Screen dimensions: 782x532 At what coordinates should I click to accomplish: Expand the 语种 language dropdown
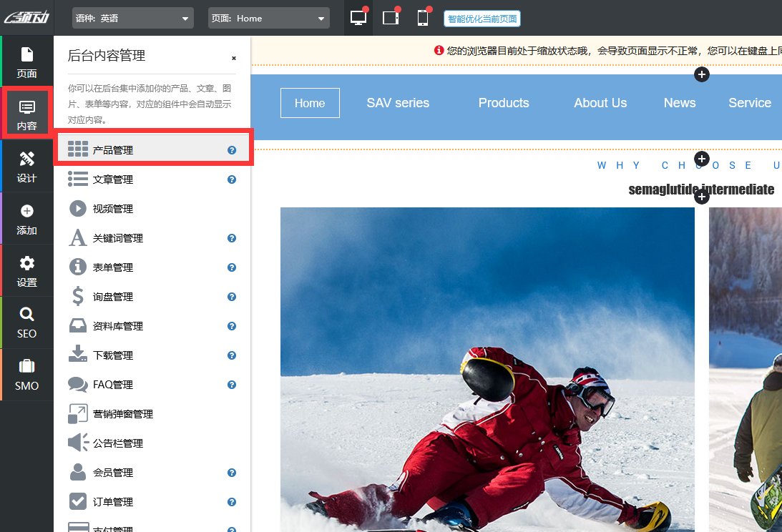click(x=133, y=19)
